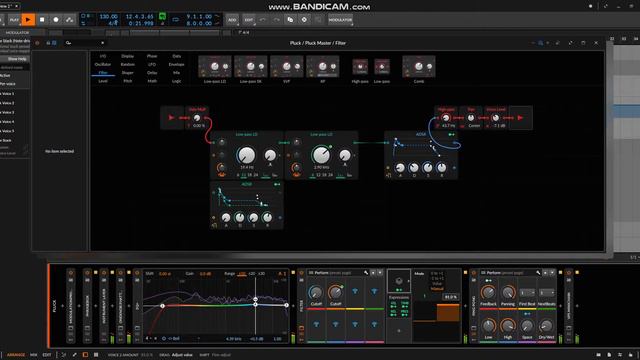Pick the SVF module thumbnail

pos(287,67)
